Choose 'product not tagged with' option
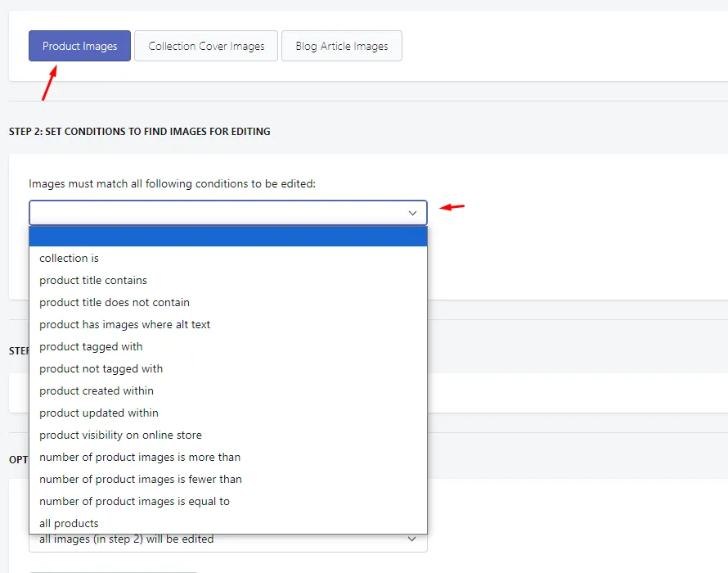Viewport: 728px width, 573px height. point(228,368)
